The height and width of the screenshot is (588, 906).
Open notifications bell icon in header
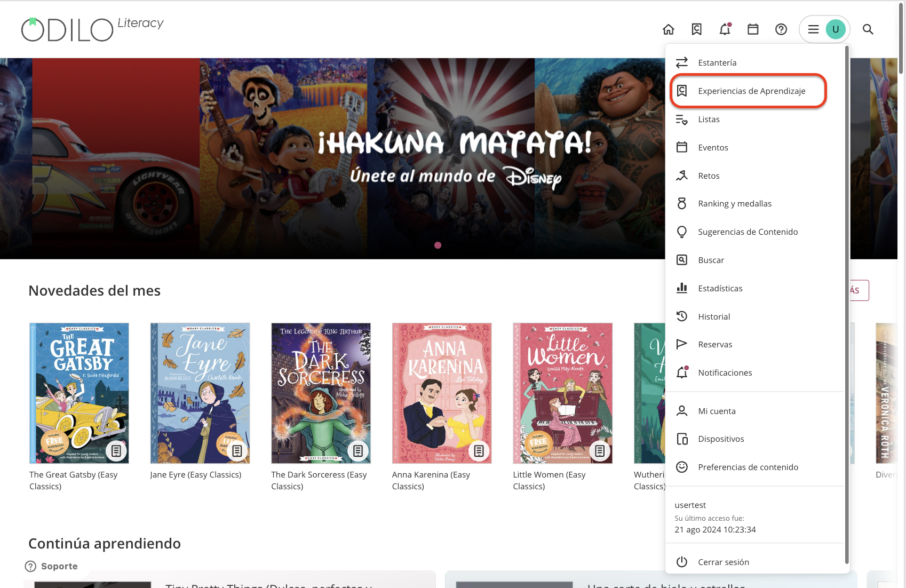(725, 29)
